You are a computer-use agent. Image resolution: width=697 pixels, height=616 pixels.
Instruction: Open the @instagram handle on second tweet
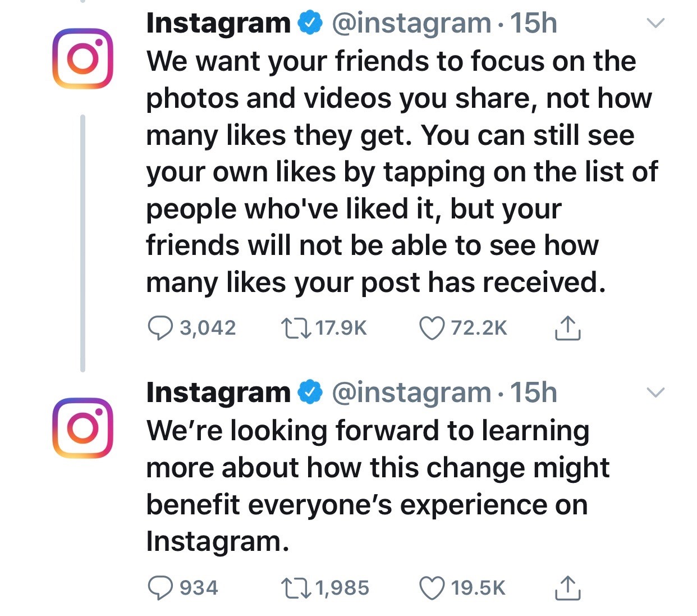click(411, 392)
